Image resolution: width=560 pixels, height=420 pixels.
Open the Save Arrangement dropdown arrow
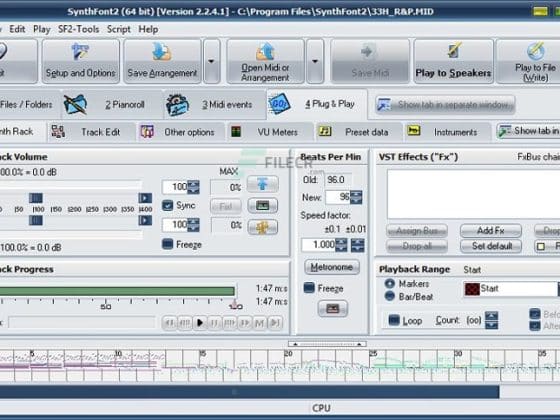tap(211, 61)
